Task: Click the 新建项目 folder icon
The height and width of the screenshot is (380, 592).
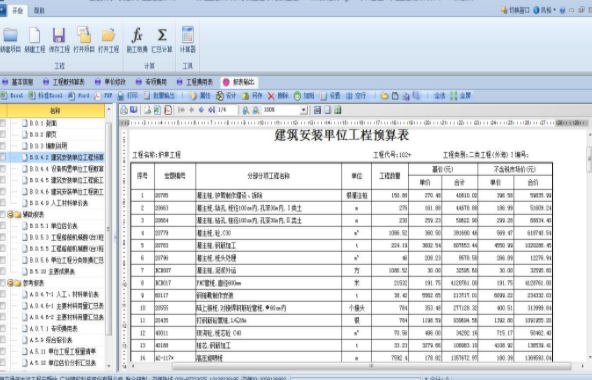Action: click(10, 35)
